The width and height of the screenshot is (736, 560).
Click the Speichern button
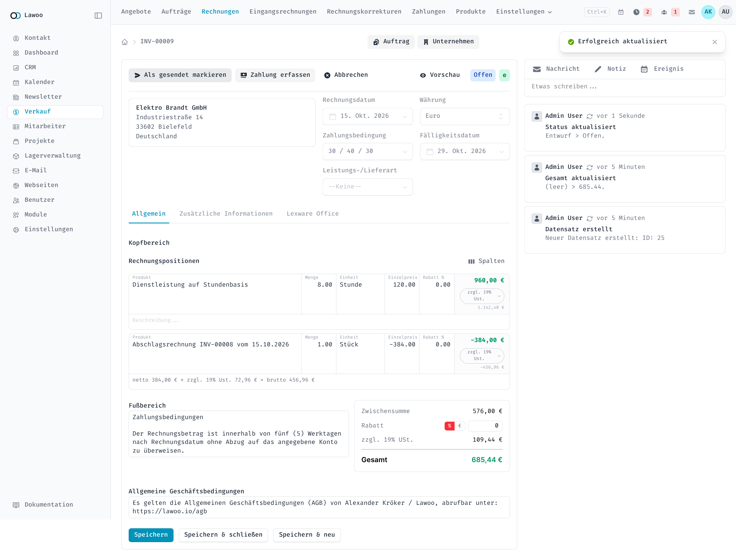[x=151, y=535]
